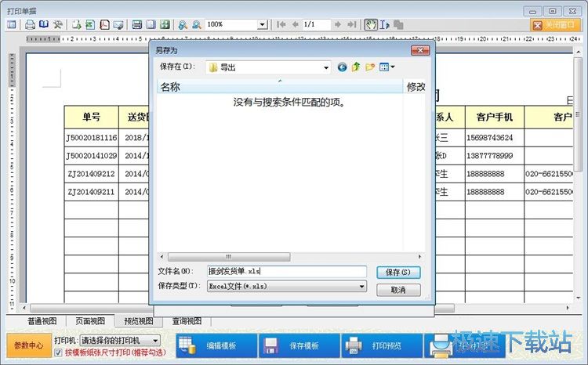The width and height of the screenshot is (588, 365).
Task: Click the 打印预览 button
Action: [x=382, y=345]
